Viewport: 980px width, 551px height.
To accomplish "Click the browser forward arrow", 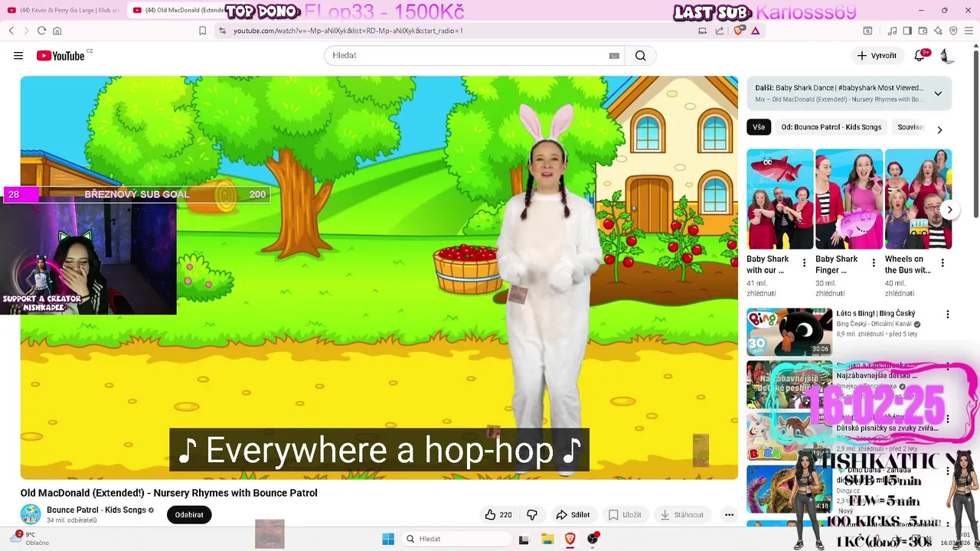I will pos(26,31).
